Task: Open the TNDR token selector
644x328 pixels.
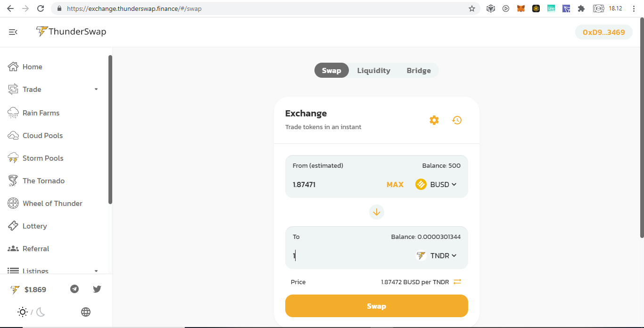Action: [x=436, y=255]
